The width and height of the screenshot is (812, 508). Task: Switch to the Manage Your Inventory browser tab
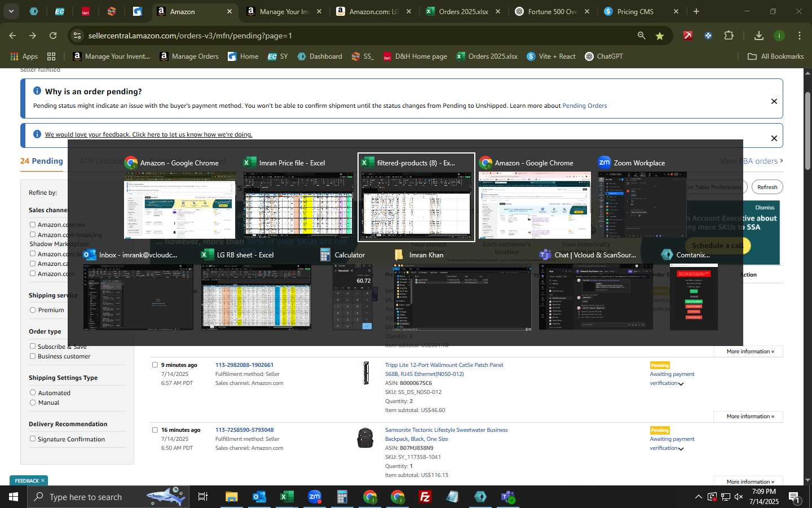pos(284,11)
